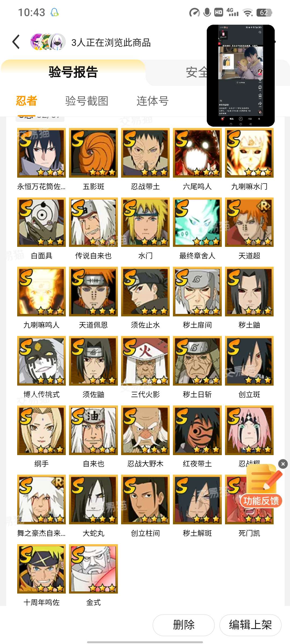Open the 验号截图 sub-tab
This screenshot has width=290, height=644.
[87, 101]
